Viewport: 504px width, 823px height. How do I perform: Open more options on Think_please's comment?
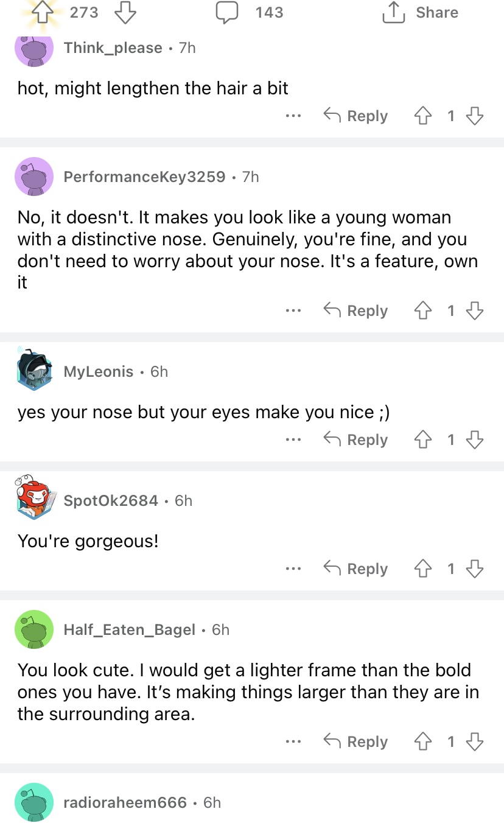(x=293, y=116)
